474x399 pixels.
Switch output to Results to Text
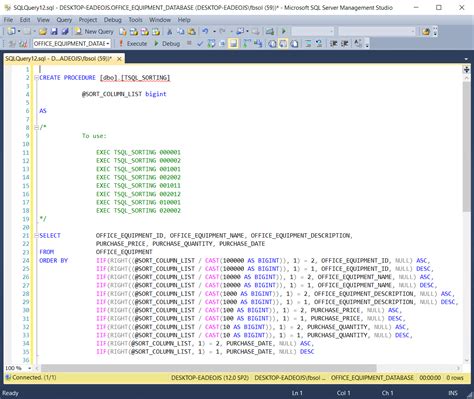pos(272,44)
